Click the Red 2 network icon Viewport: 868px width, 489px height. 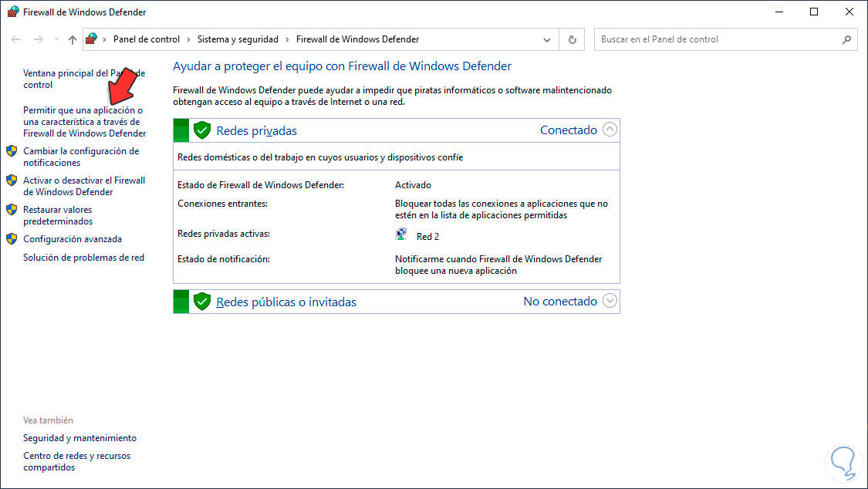pyautogui.click(x=401, y=234)
